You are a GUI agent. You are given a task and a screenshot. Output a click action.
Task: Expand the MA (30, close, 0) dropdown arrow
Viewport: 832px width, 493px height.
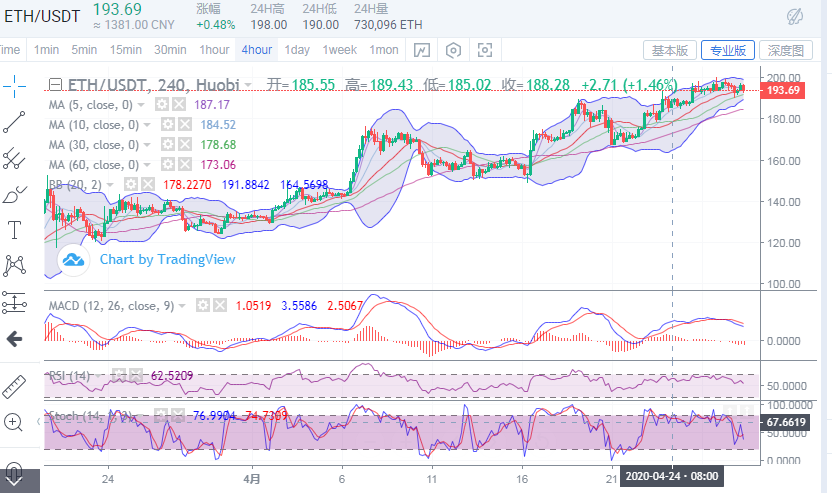(147, 145)
